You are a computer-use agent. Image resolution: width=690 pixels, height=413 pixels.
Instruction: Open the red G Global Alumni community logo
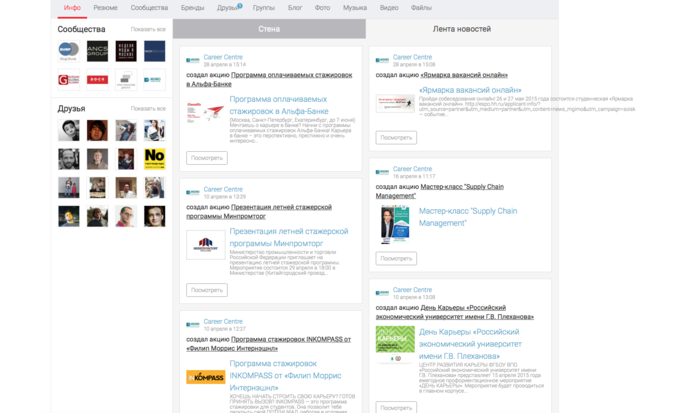69,80
